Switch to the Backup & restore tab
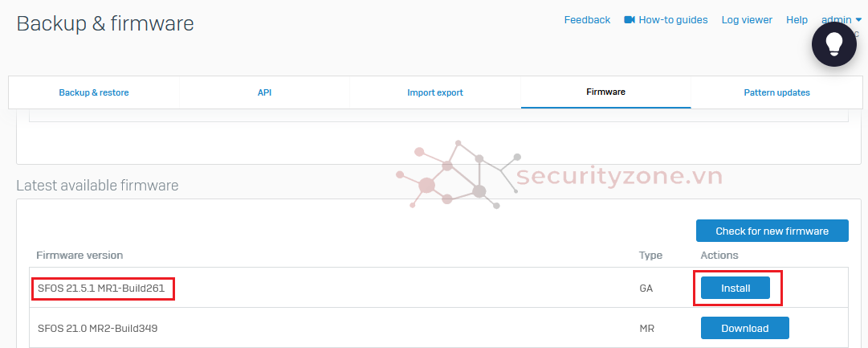Viewport: 868px width, 348px height. pyautogui.click(x=94, y=92)
